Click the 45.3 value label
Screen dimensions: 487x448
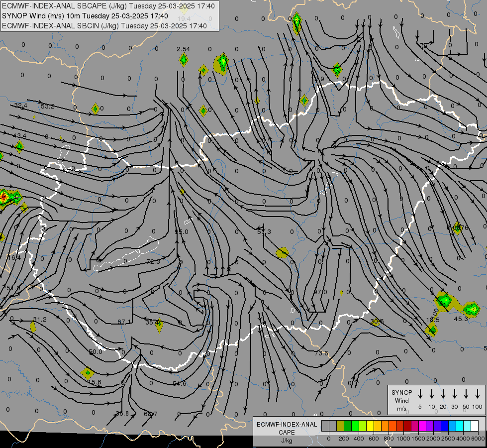point(461,319)
